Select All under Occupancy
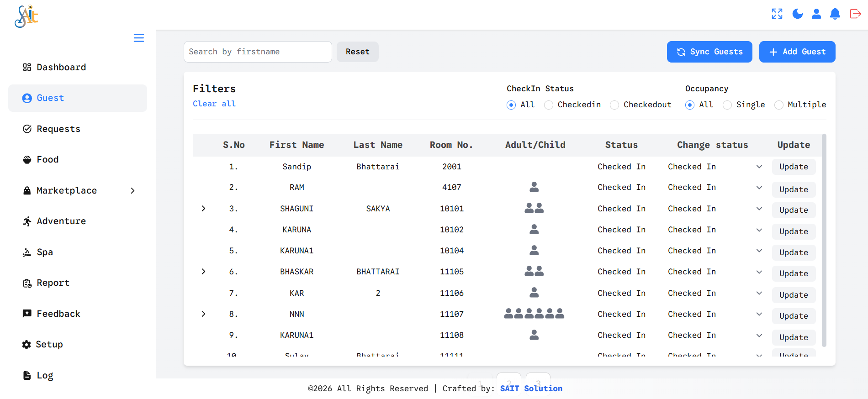Image resolution: width=868 pixels, height=399 pixels. point(690,105)
